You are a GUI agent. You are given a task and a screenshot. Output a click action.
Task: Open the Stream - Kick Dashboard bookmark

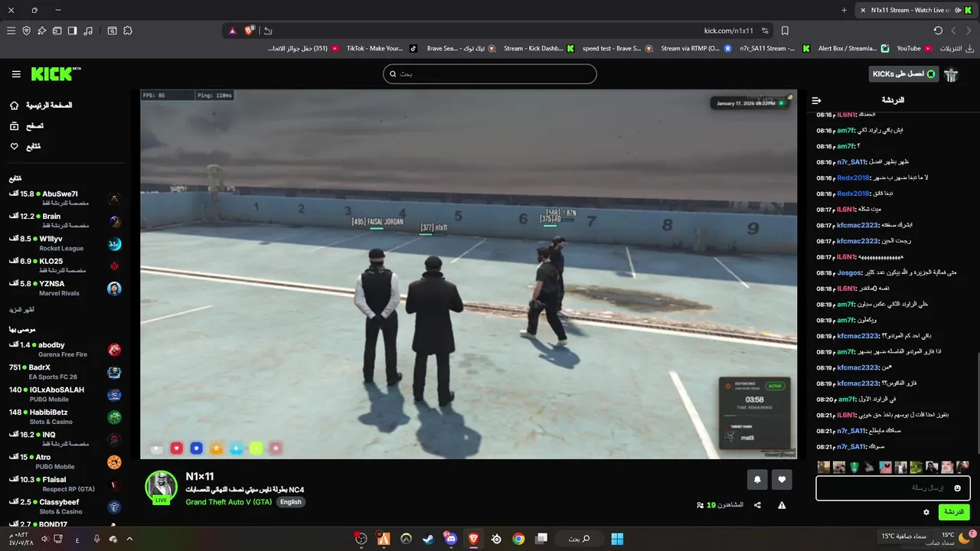click(539, 48)
